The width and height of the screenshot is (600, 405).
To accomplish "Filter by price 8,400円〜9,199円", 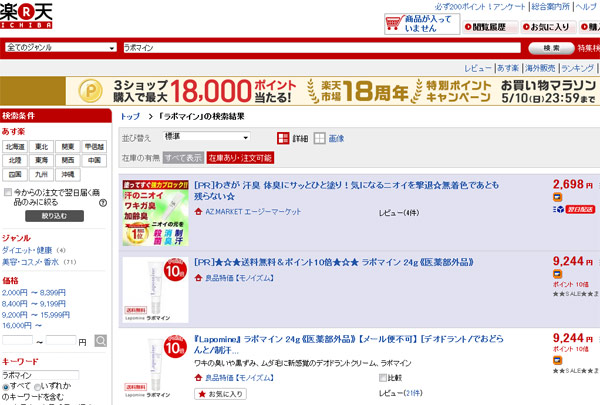I will [x=34, y=304].
